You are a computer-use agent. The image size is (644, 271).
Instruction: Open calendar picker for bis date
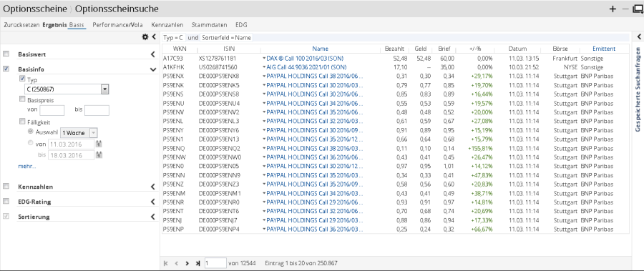pyautogui.click(x=99, y=155)
